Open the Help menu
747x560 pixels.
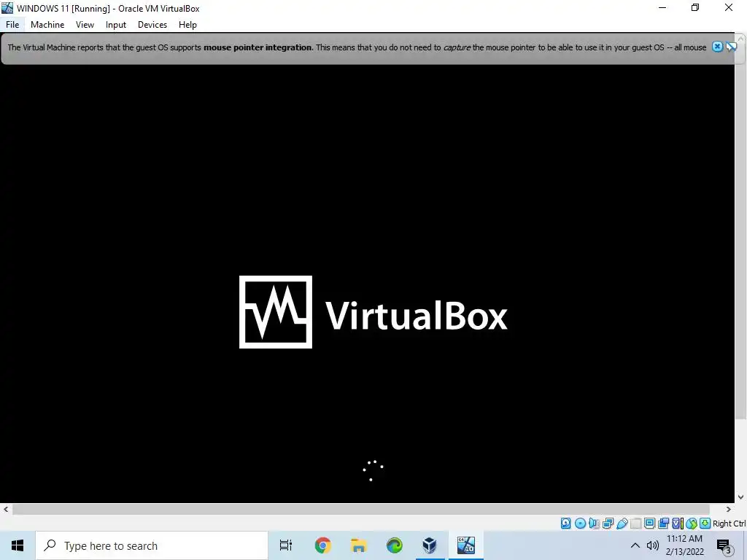click(x=187, y=25)
